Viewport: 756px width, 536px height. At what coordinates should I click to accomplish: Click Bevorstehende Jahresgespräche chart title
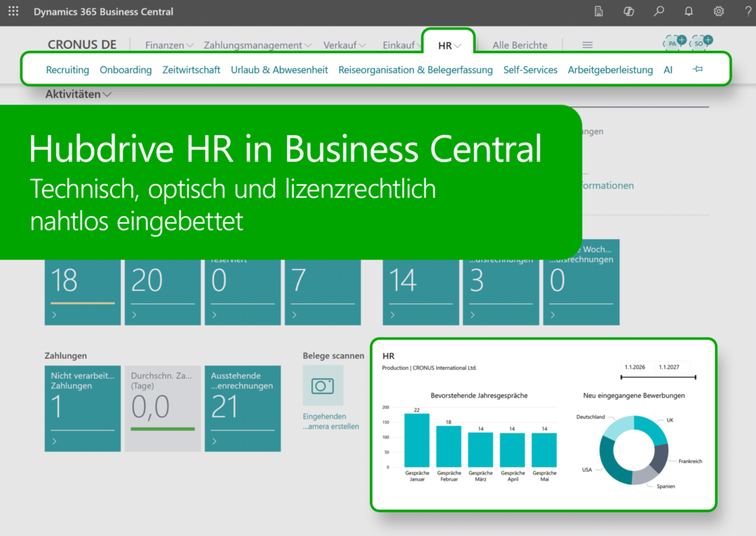(478, 395)
